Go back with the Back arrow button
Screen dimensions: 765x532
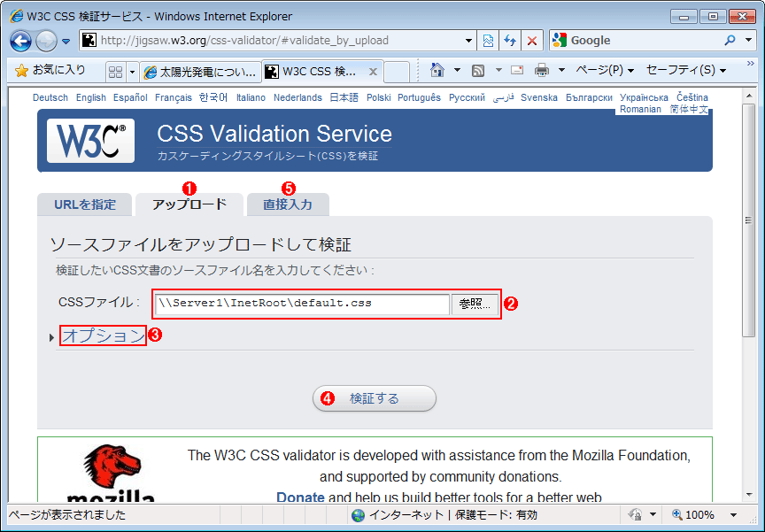coord(21,41)
